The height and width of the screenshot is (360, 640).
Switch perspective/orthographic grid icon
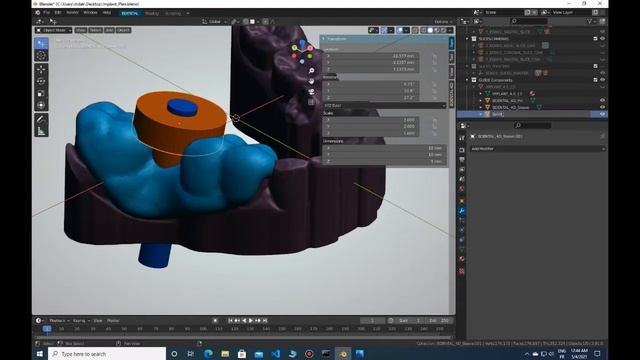(311, 102)
